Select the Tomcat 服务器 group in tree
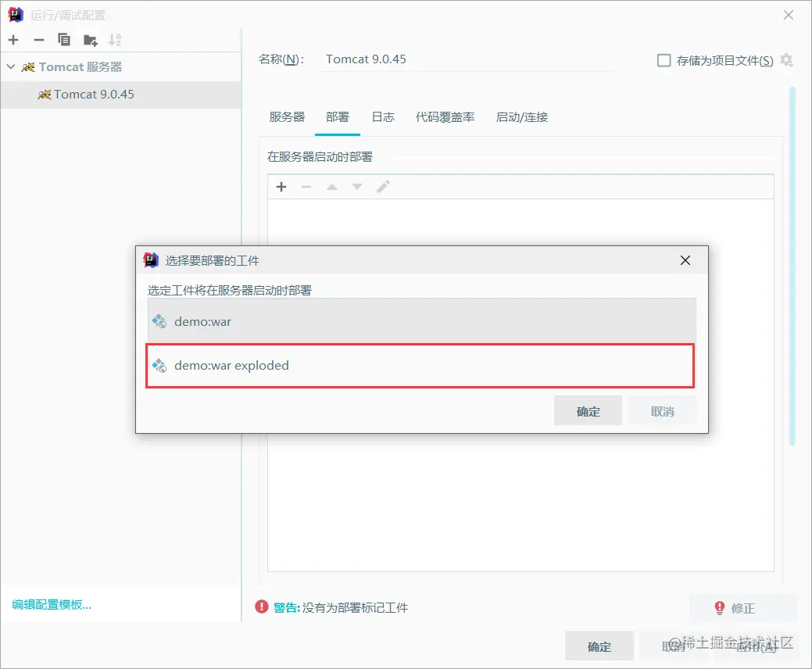Viewport: 812px width, 669px height. point(80,66)
